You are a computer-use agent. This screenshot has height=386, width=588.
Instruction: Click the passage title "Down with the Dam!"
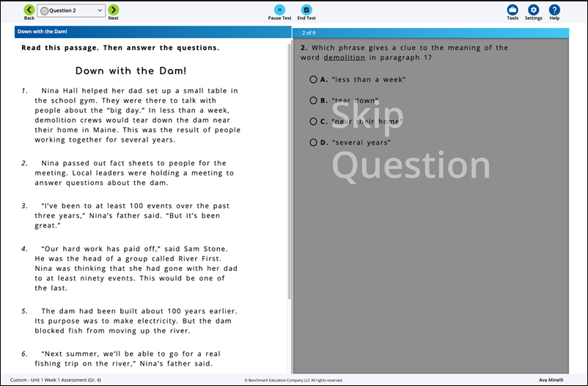[x=131, y=70]
